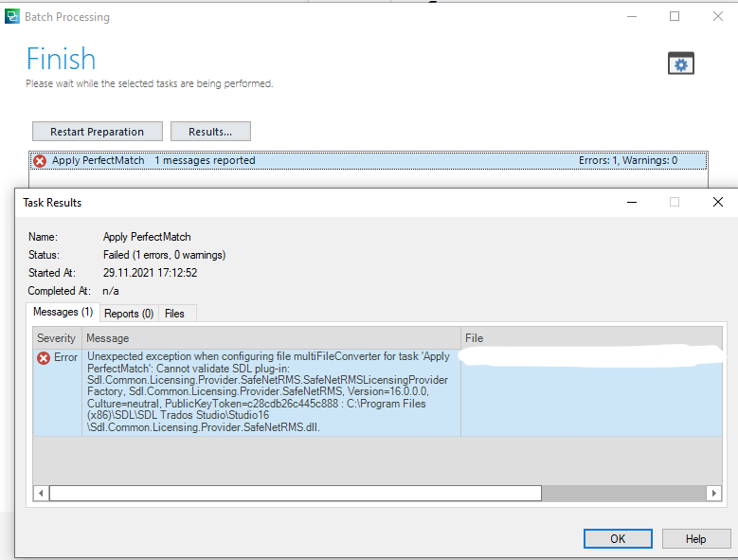Maximize the Batch Processing window

(675, 16)
